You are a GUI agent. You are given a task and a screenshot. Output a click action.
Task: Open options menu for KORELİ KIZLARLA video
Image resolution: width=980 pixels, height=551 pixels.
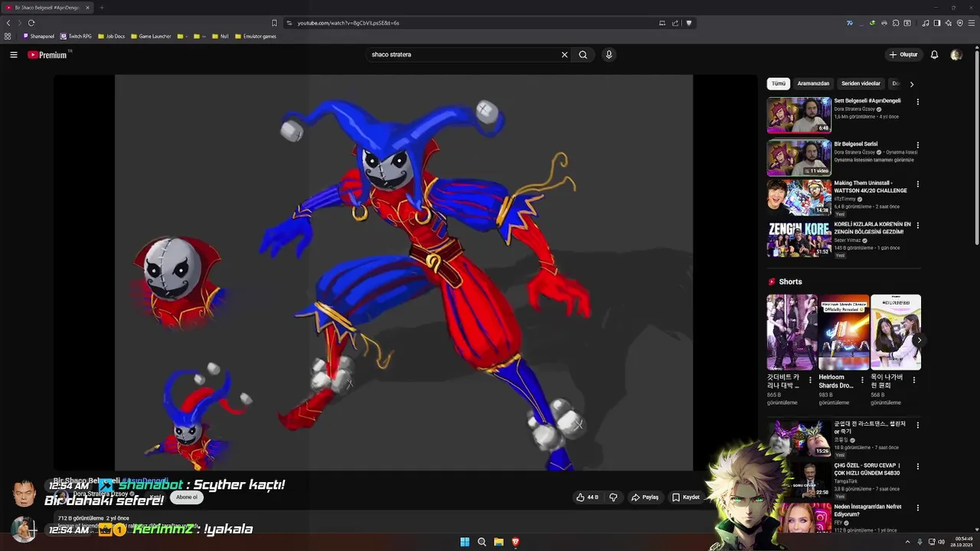coord(917,226)
